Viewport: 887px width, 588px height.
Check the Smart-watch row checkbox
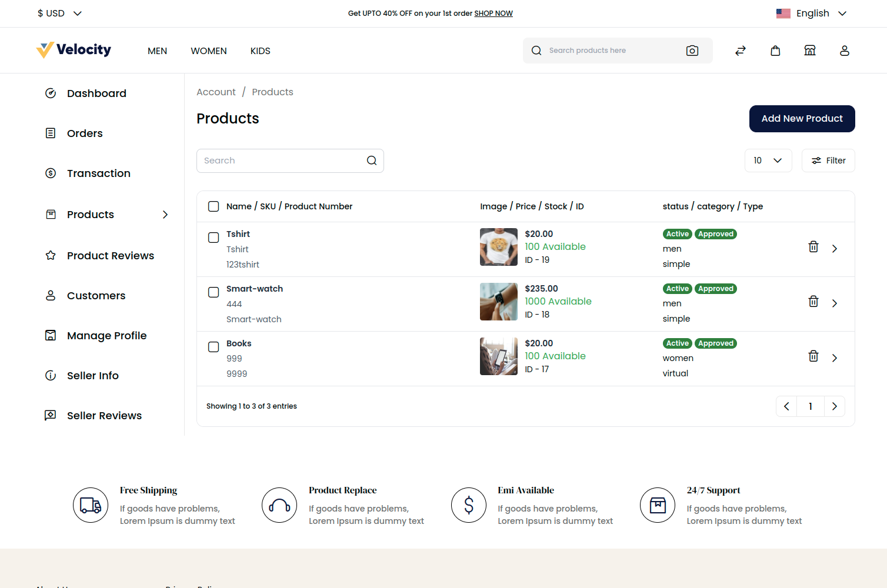pos(214,292)
